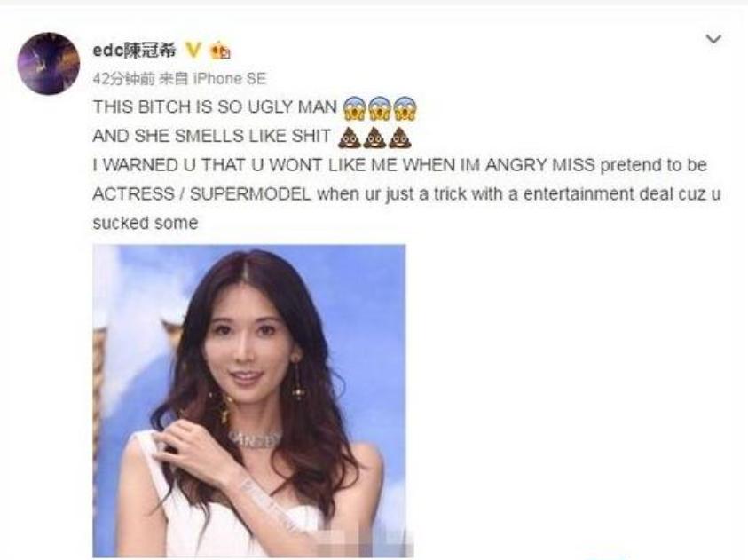The height and width of the screenshot is (560, 748).
Task: Open the attached photo of woman in white
Action: (x=249, y=400)
